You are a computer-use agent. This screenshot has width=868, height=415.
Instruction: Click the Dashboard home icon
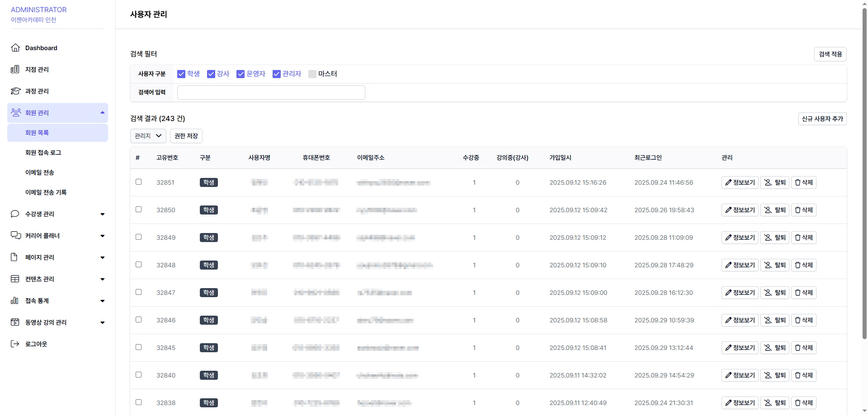tap(15, 48)
